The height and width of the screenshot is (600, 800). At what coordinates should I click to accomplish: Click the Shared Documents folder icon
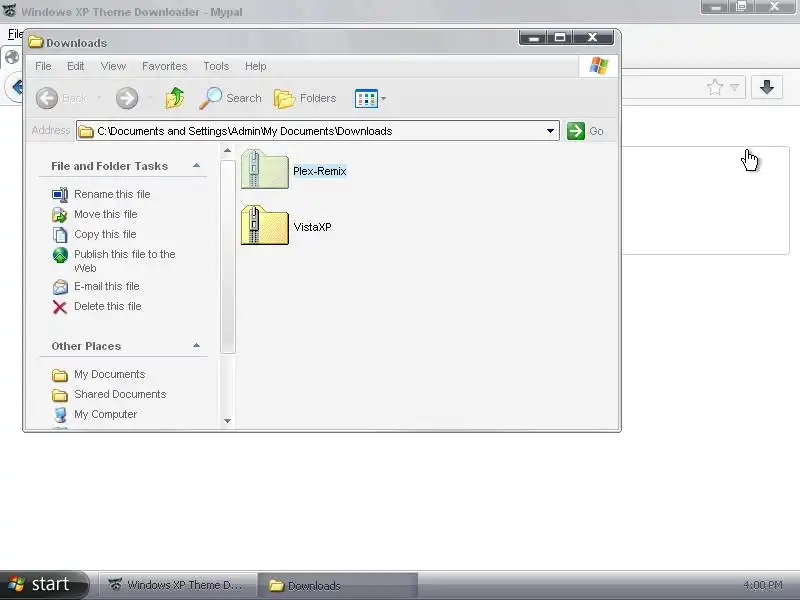click(x=60, y=395)
